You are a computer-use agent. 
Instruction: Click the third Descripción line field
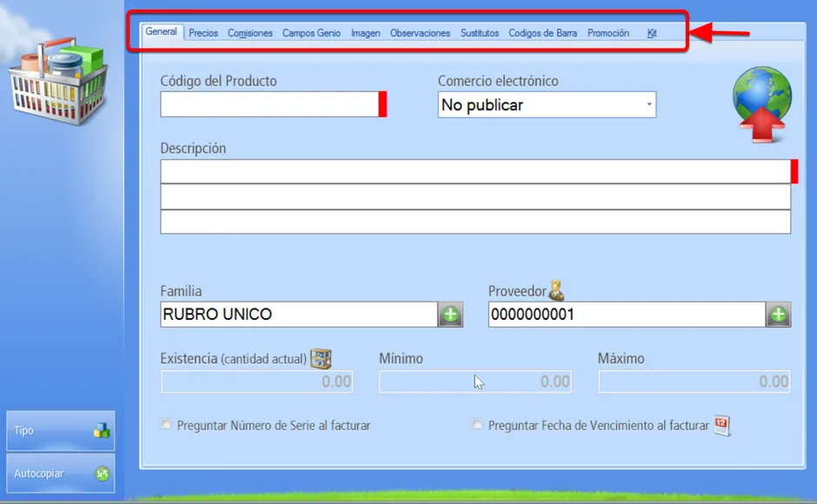(x=475, y=222)
